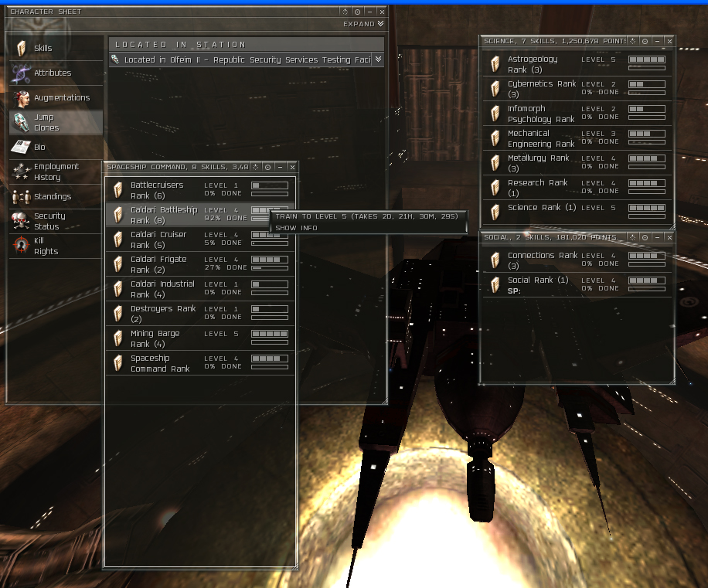Open window options icon in Character Sheet header
Image resolution: width=708 pixels, height=588 pixels.
[345, 12]
